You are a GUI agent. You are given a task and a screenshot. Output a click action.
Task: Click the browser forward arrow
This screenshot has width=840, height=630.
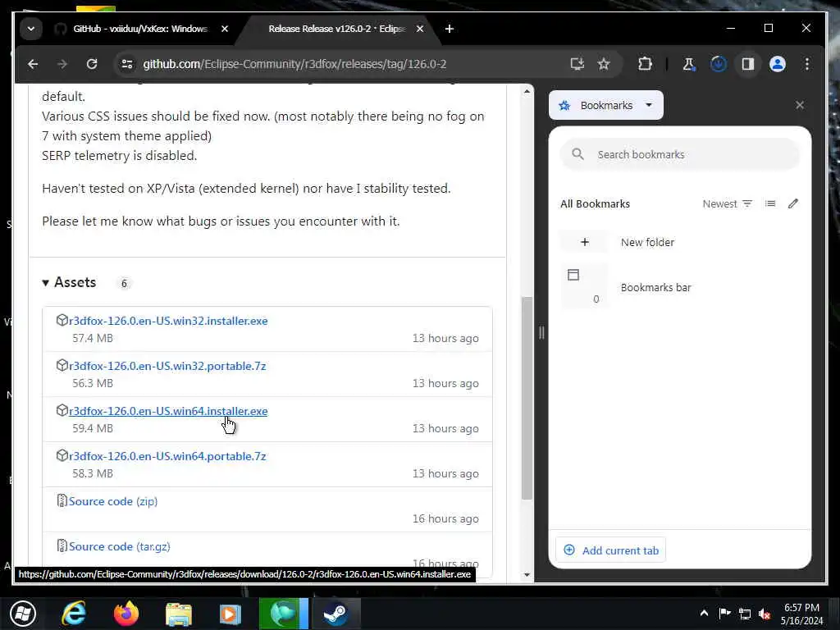[62, 64]
